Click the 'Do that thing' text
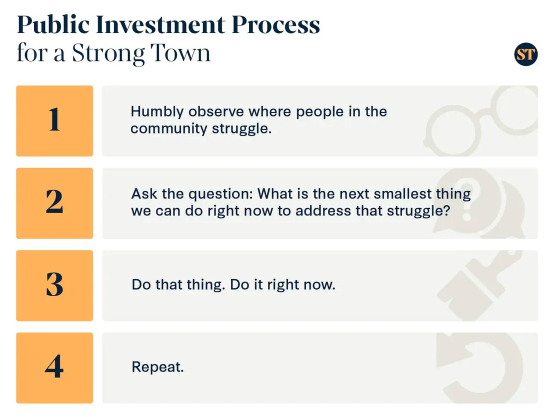 click(178, 285)
